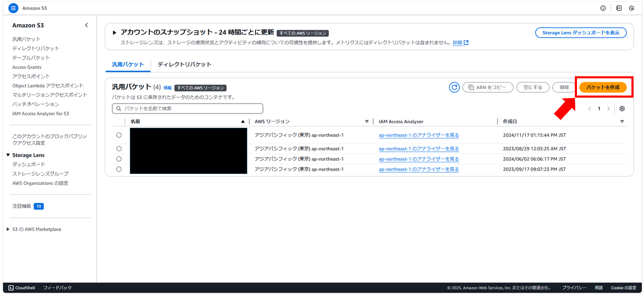Sort by 作成日 column arrow
644x295 pixels.
(x=622, y=122)
